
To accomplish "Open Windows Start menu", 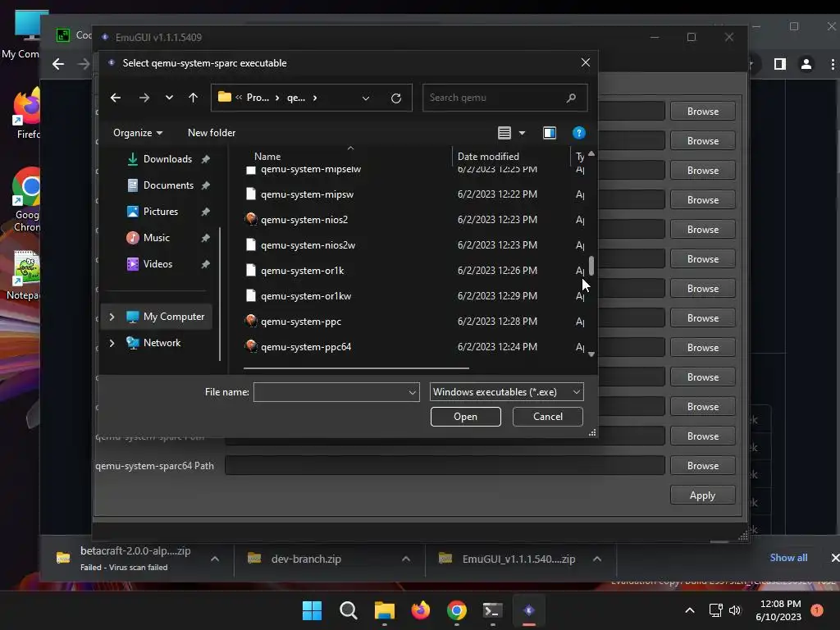I will tap(312, 610).
